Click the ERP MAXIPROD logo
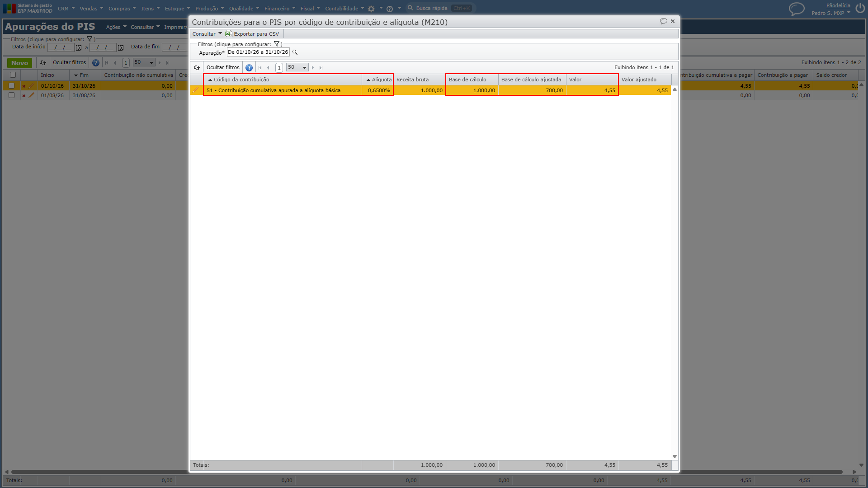Image resolution: width=868 pixels, height=488 pixels. pyautogui.click(x=28, y=8)
